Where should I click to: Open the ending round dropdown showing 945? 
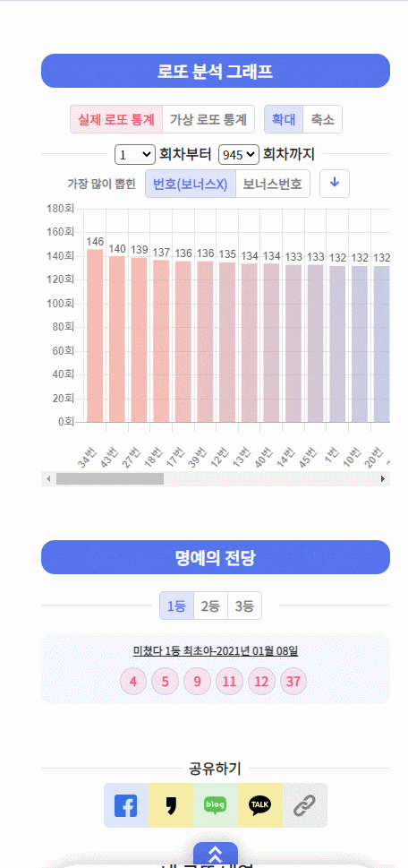[x=239, y=154]
